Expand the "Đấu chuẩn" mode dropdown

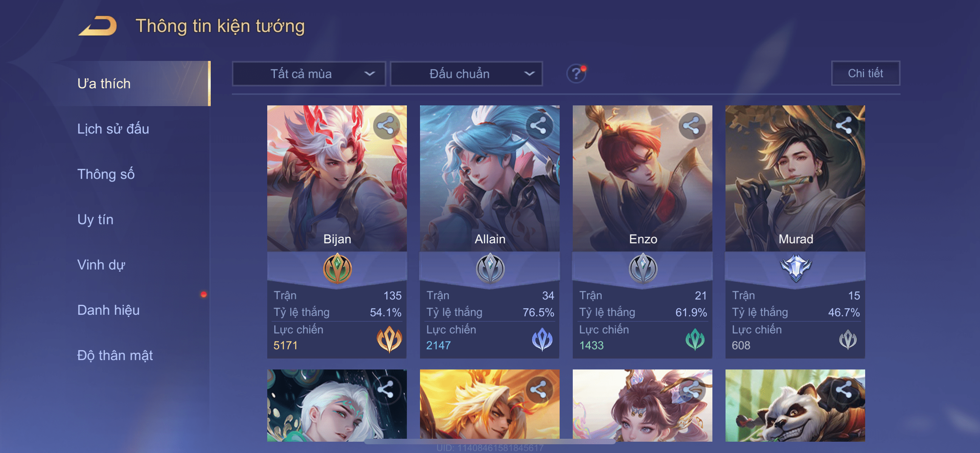(466, 73)
